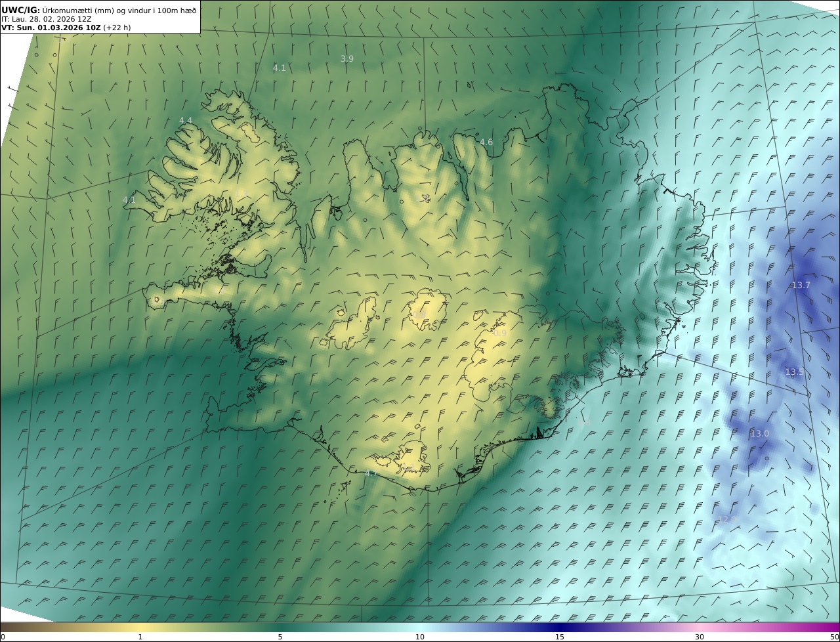Click the colorbar tick labelled 5
840x642 pixels.
point(280,637)
